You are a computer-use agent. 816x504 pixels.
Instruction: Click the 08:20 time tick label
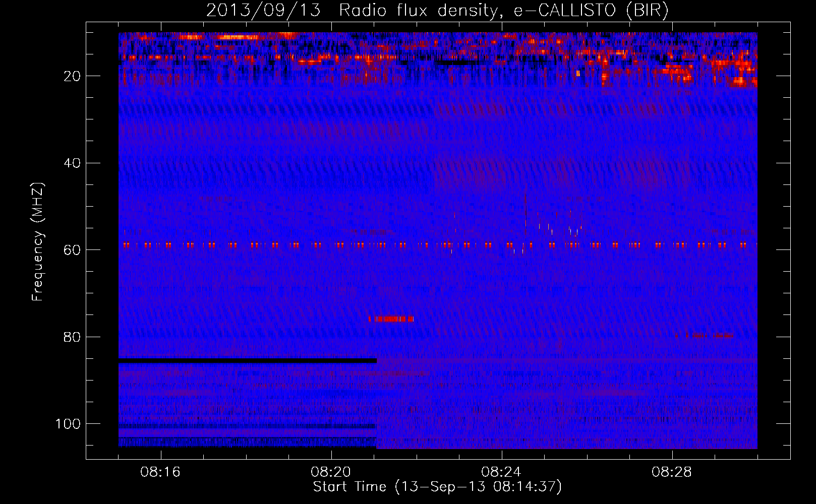331,472
